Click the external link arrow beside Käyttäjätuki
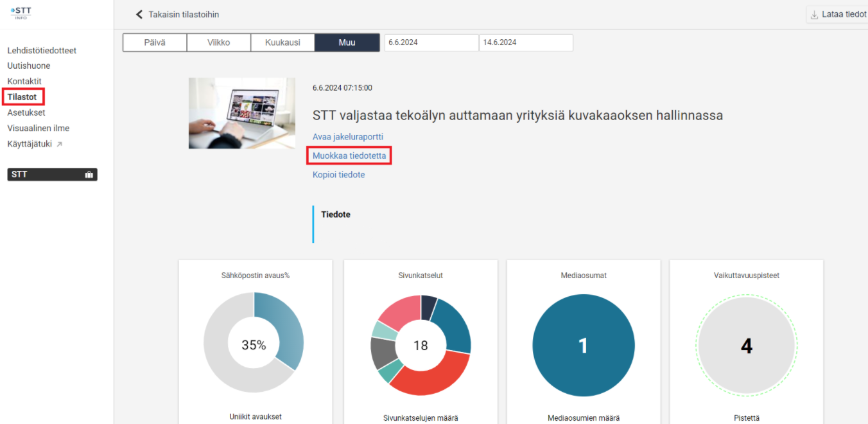868x424 pixels. (60, 144)
